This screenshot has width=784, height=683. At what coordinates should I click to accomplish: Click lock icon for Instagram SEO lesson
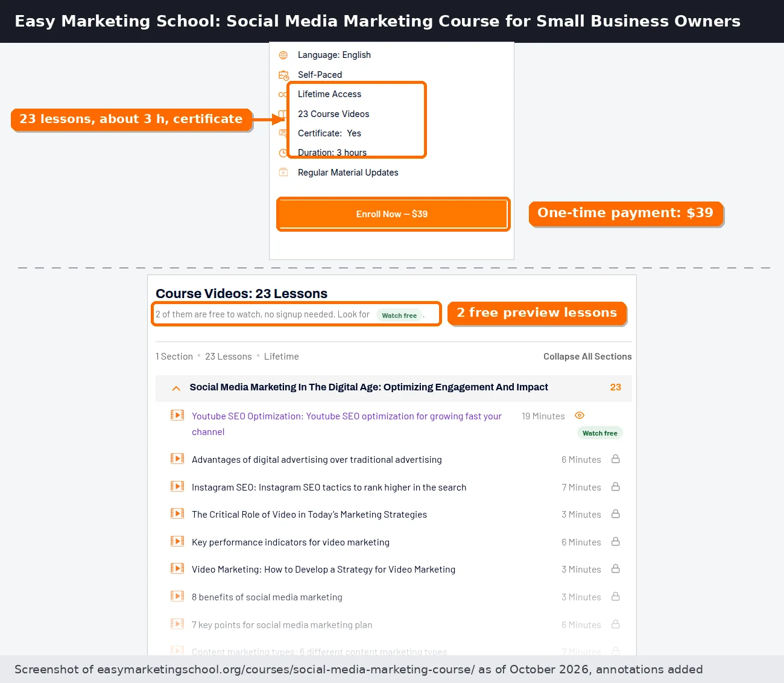click(616, 487)
